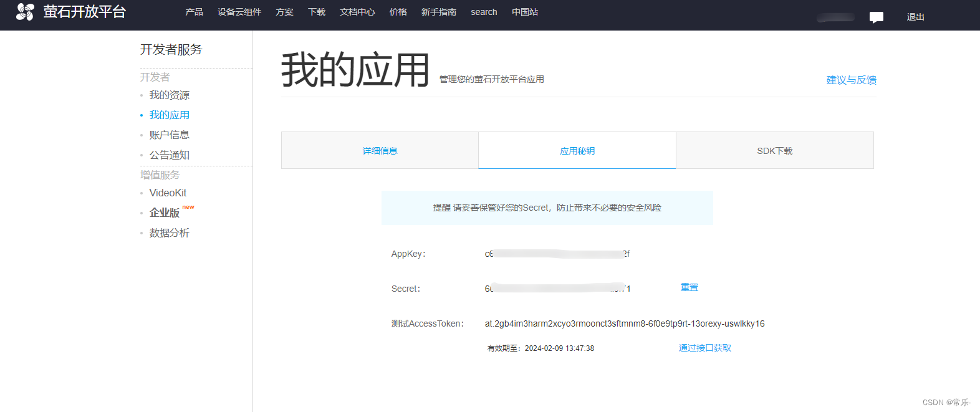Screen dimensions: 980x412
Task: Open the 设备云组件 navigation menu
Action: 239,12
